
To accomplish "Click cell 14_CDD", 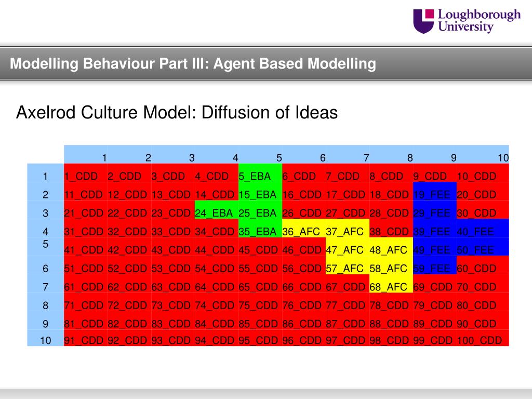I will [217, 191].
